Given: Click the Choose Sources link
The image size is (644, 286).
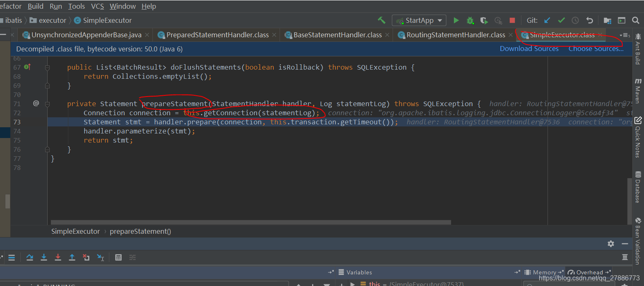Looking at the screenshot, I should coord(596,48).
